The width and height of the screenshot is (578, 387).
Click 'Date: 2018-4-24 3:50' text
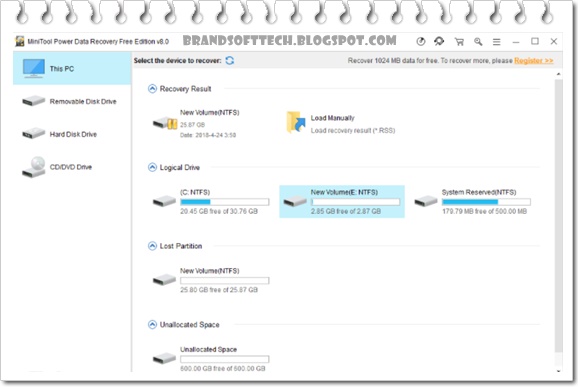(208, 135)
